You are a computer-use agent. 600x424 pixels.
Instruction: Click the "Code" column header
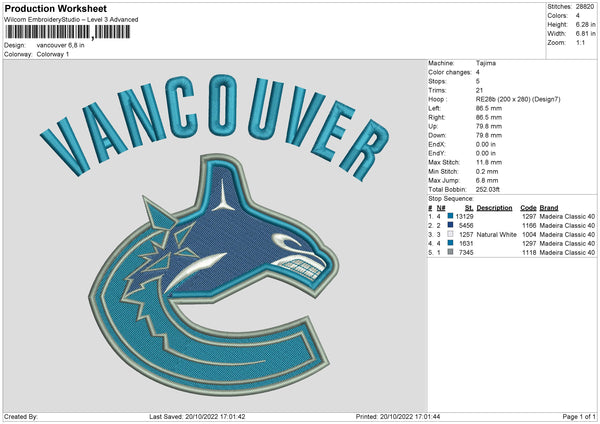pos(528,208)
